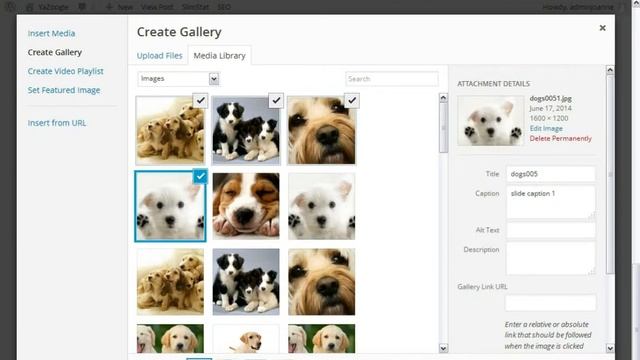The width and height of the screenshot is (640, 360).
Task: Click attachment details scrollbar down arrow
Action: click(x=610, y=348)
